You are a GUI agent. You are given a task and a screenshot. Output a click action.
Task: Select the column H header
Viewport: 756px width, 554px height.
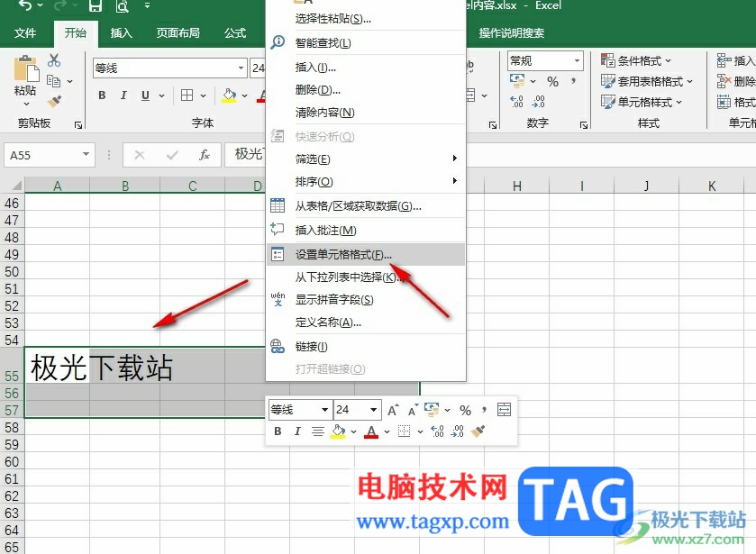click(x=517, y=186)
